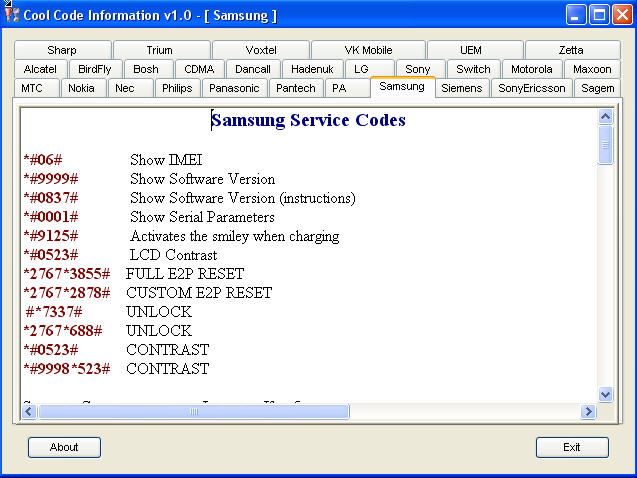Minimize the Cool Code Information window
Image resolution: width=637 pixels, height=478 pixels.
click(576, 15)
